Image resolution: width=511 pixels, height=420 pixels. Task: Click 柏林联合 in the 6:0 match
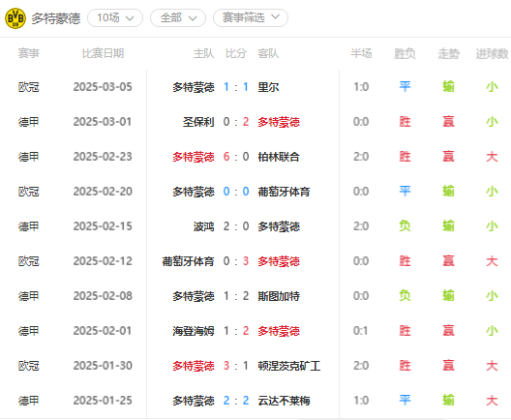pyautogui.click(x=279, y=157)
